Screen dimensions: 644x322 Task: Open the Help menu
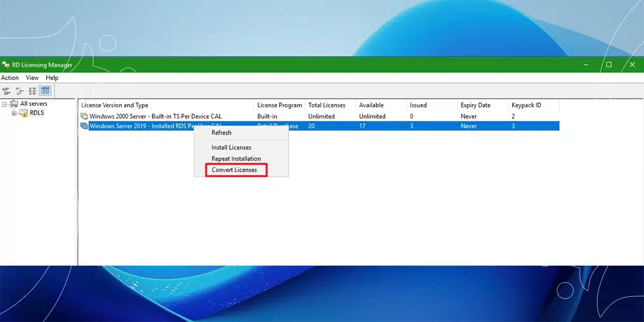coord(52,78)
